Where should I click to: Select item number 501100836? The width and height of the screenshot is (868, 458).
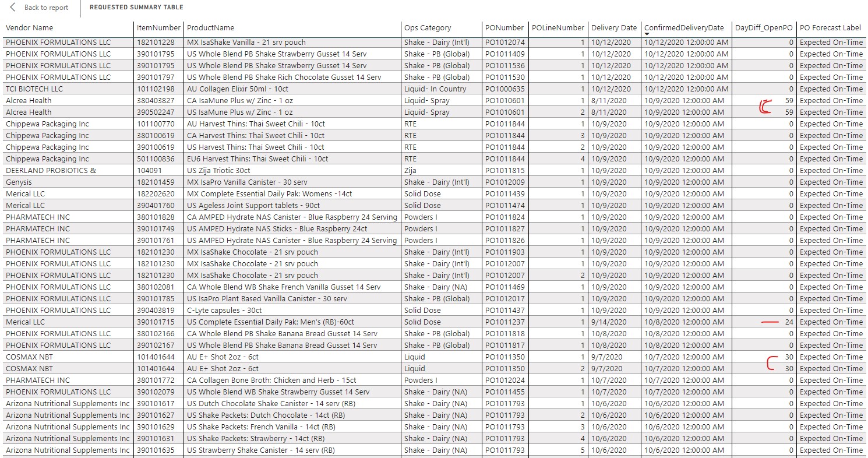click(x=156, y=158)
